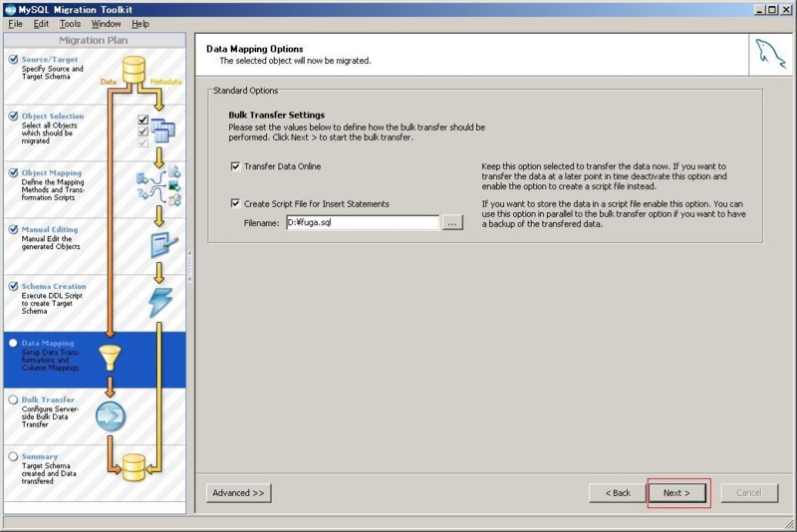Click the Cancel button

click(x=749, y=493)
